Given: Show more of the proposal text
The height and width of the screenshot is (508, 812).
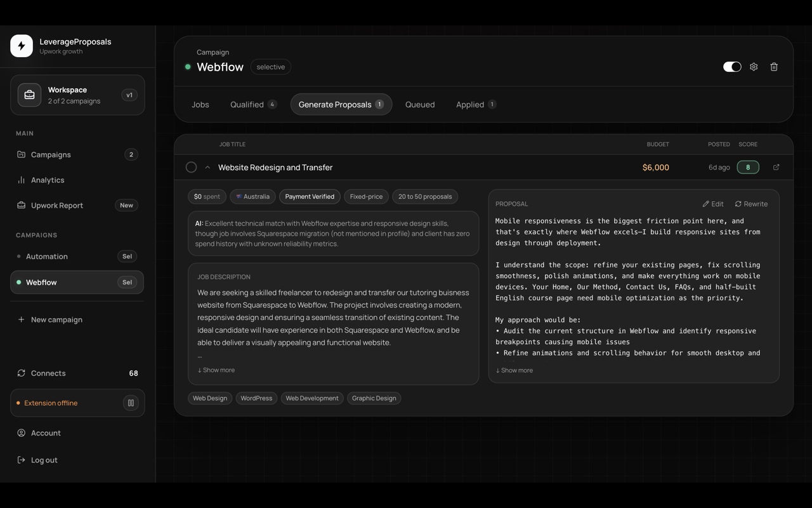Looking at the screenshot, I should (514, 370).
